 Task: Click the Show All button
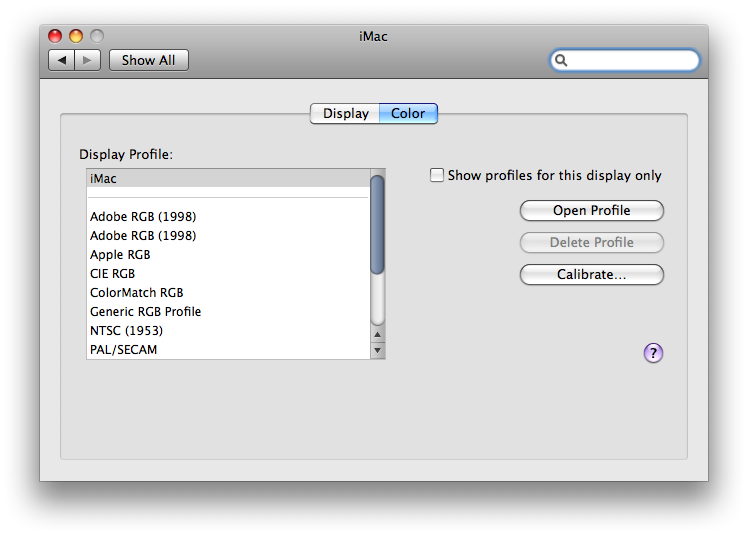pos(148,60)
